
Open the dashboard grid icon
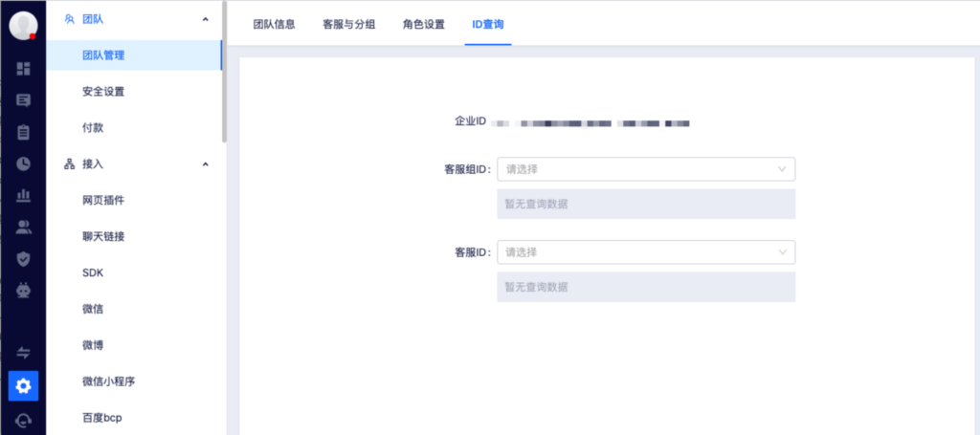tap(24, 69)
